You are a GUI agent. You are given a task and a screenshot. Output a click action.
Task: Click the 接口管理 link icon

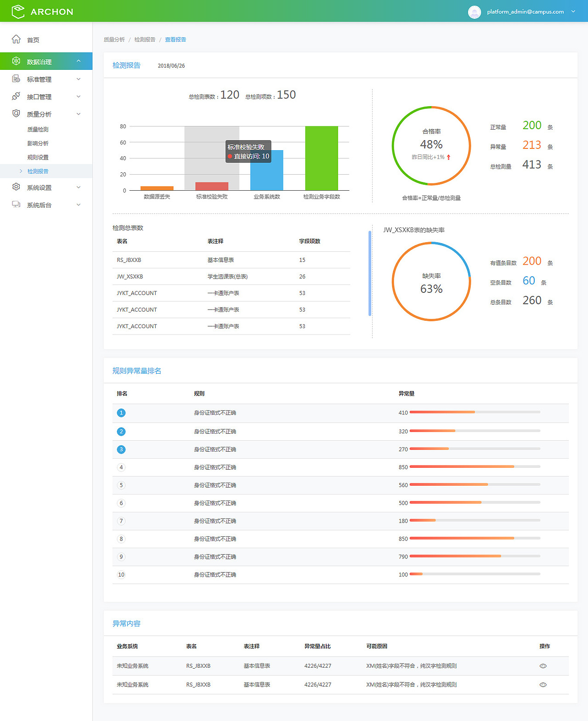coord(16,96)
